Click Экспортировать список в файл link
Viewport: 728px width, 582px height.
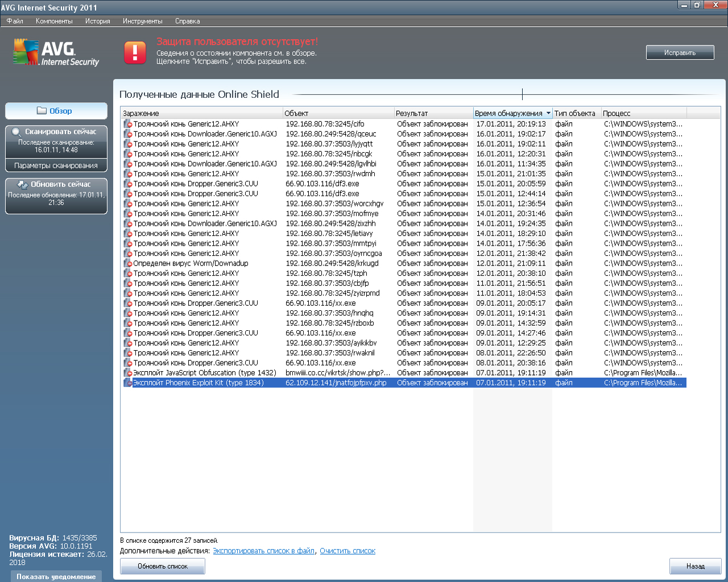click(264, 551)
